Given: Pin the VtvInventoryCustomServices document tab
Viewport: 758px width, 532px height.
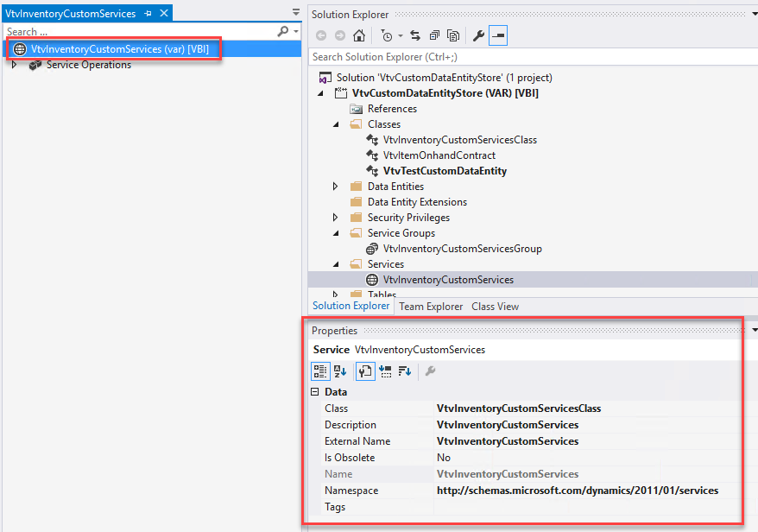Looking at the screenshot, I should [148, 14].
